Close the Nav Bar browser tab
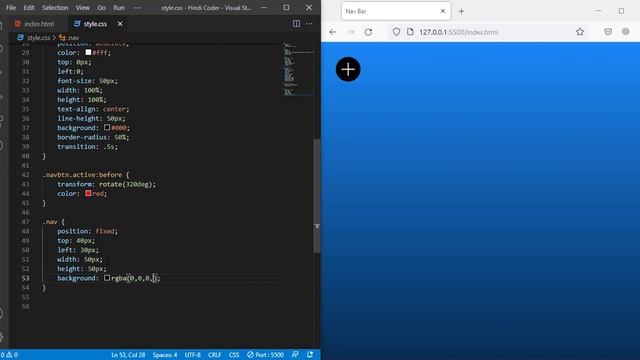 [443, 11]
